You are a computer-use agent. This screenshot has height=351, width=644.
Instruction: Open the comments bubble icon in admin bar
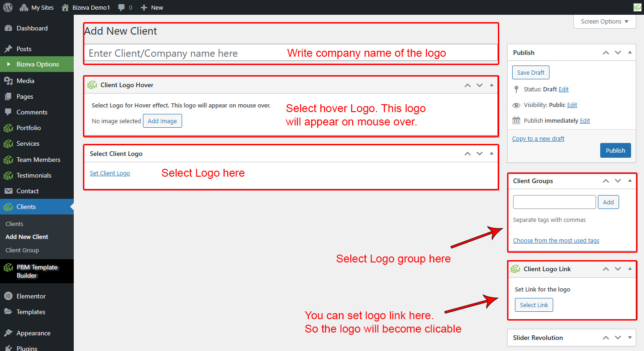click(121, 8)
